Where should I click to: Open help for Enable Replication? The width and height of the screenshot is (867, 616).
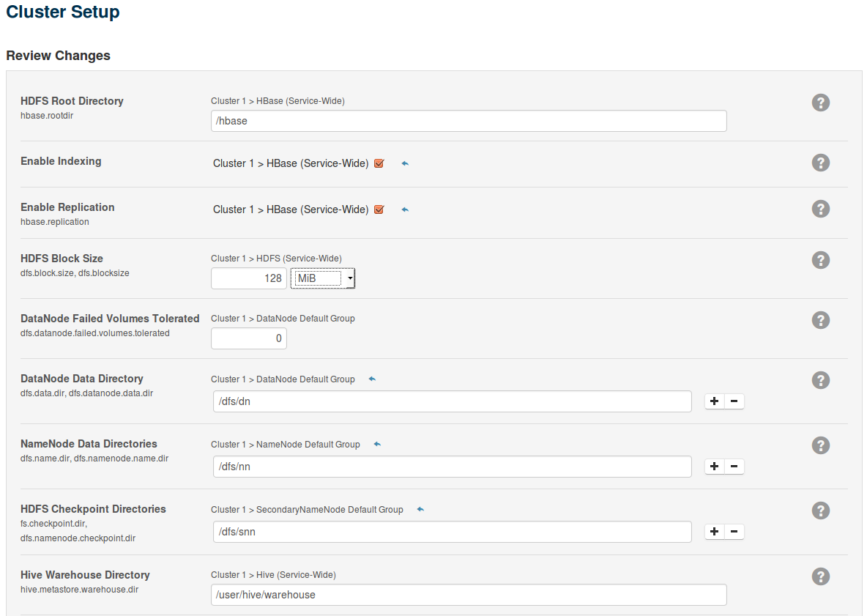(821, 209)
